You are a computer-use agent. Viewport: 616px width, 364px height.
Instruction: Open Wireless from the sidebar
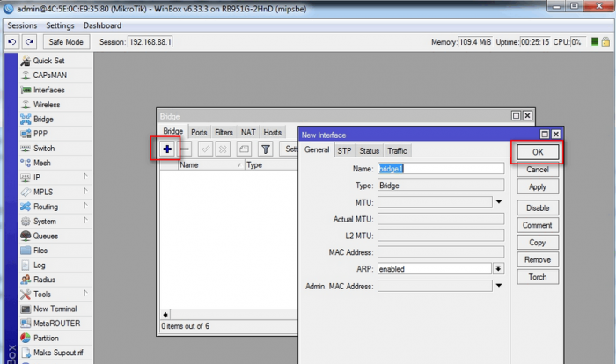tap(47, 105)
